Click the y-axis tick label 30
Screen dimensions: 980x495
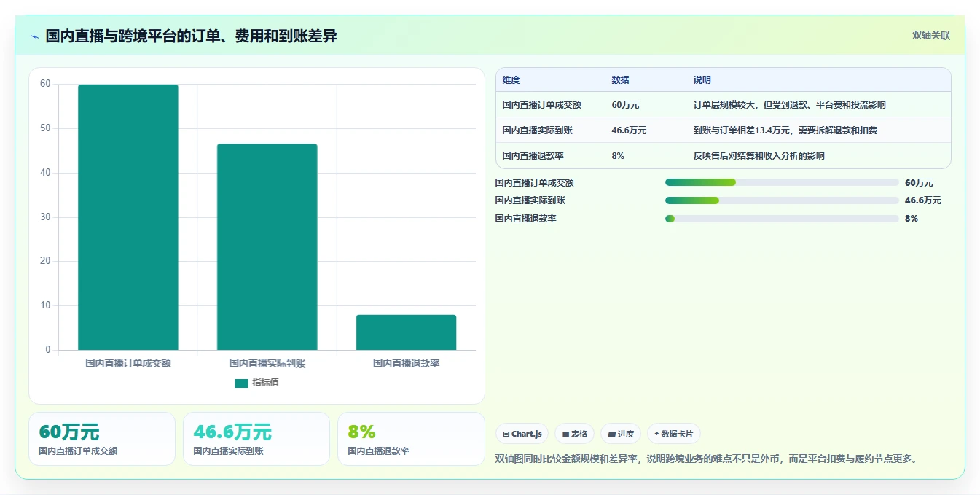pyautogui.click(x=45, y=217)
